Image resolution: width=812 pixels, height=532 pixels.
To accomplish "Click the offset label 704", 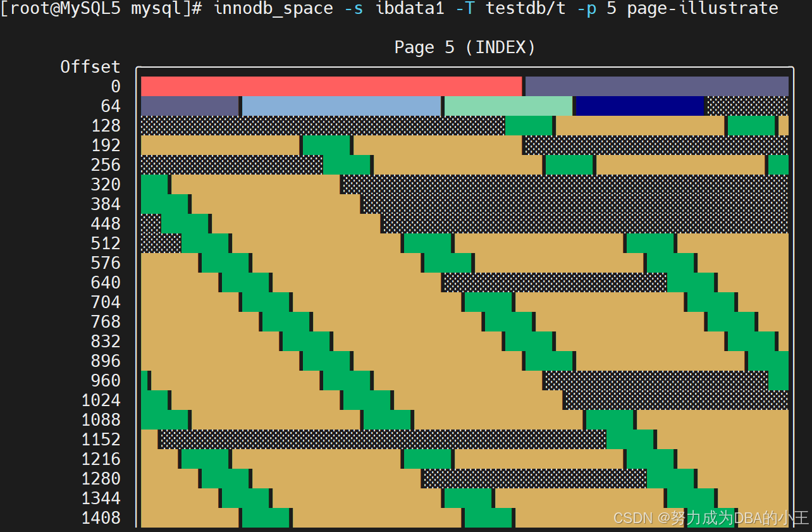I will [106, 302].
